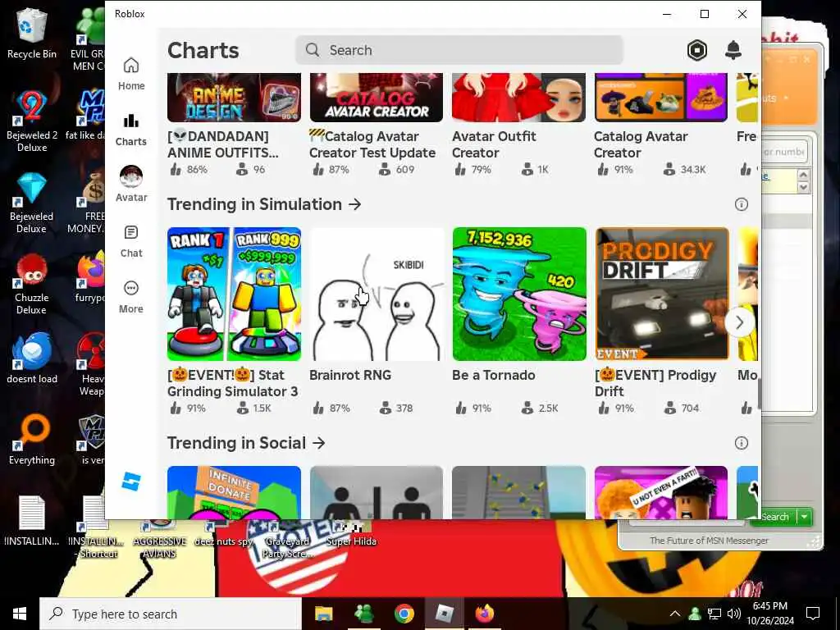Open the Windows Start menu
840x630 pixels.
coord(20,614)
